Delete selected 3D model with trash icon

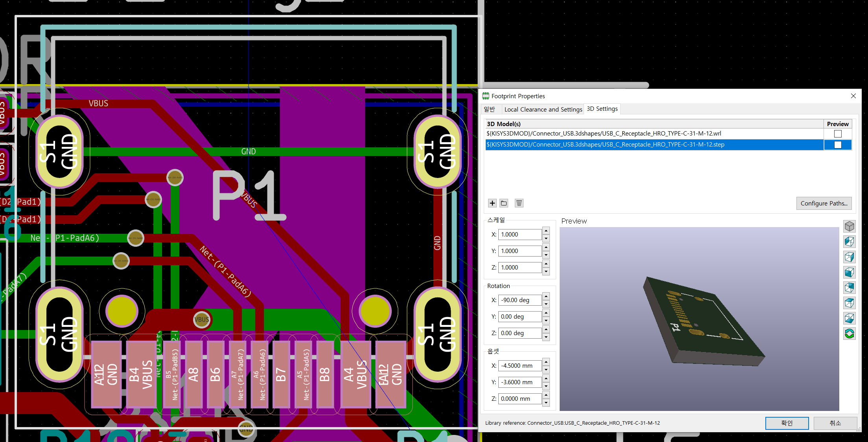519,203
